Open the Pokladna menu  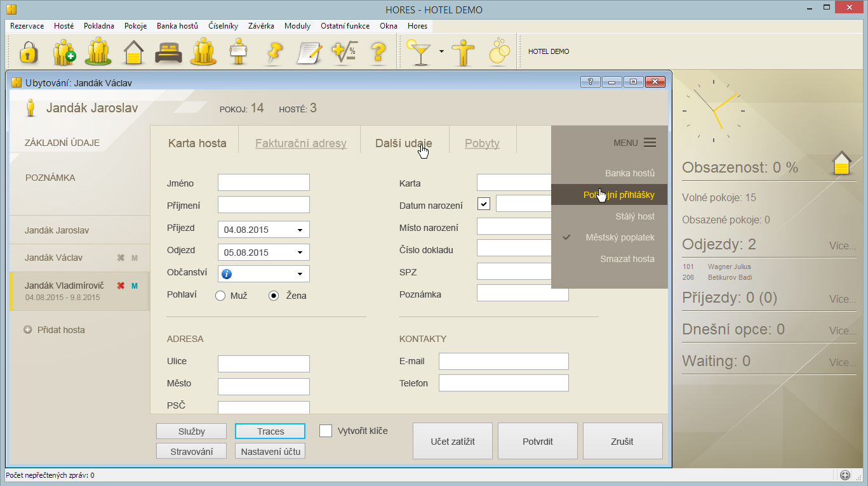99,26
